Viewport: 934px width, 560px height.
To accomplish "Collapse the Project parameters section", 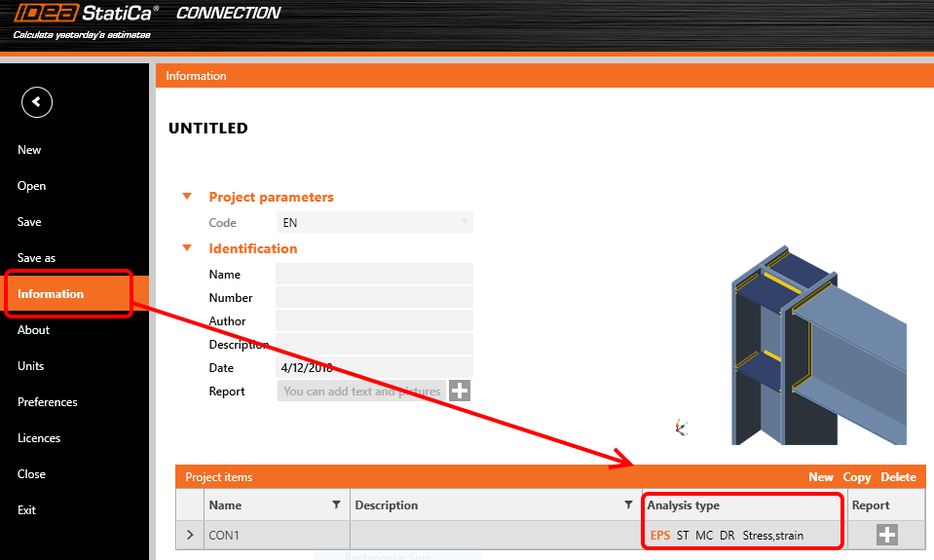I will pos(187,197).
